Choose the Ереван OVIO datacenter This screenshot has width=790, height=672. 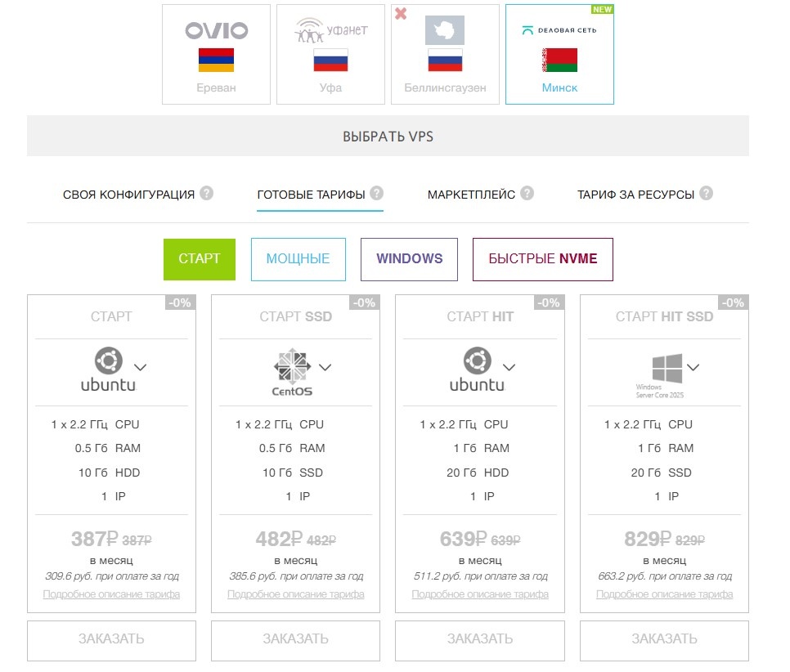click(x=216, y=55)
